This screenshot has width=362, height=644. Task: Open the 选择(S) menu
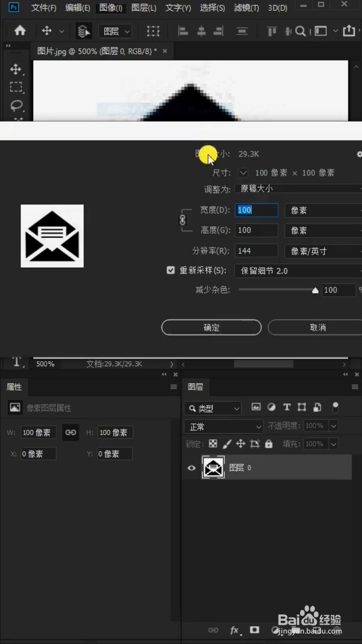click(212, 8)
